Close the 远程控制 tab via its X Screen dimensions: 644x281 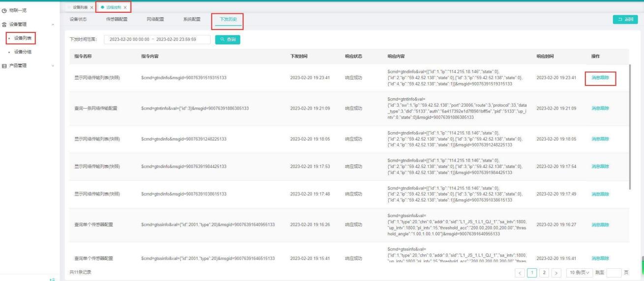pyautogui.click(x=125, y=7)
